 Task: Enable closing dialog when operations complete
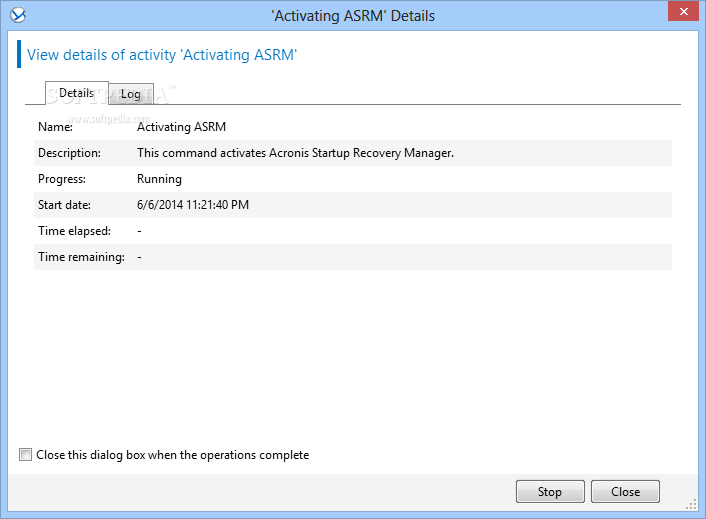pyautogui.click(x=26, y=455)
